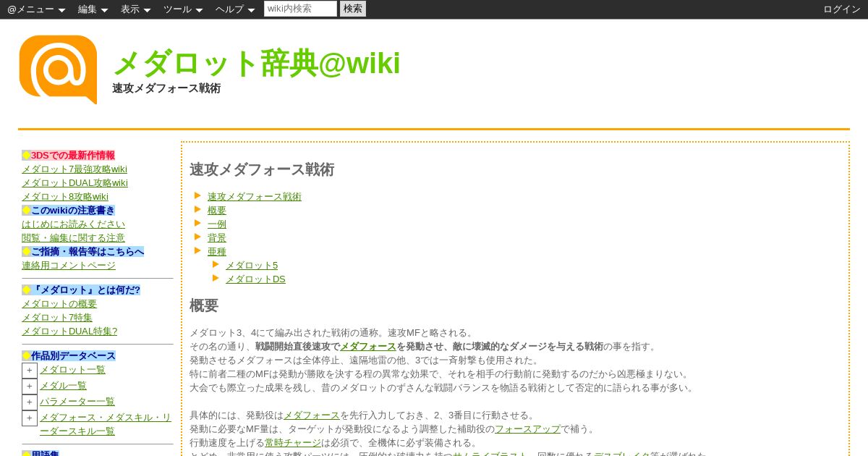Open フォースアップ link in article
Screen dimensions: 868x456
[x=527, y=429]
